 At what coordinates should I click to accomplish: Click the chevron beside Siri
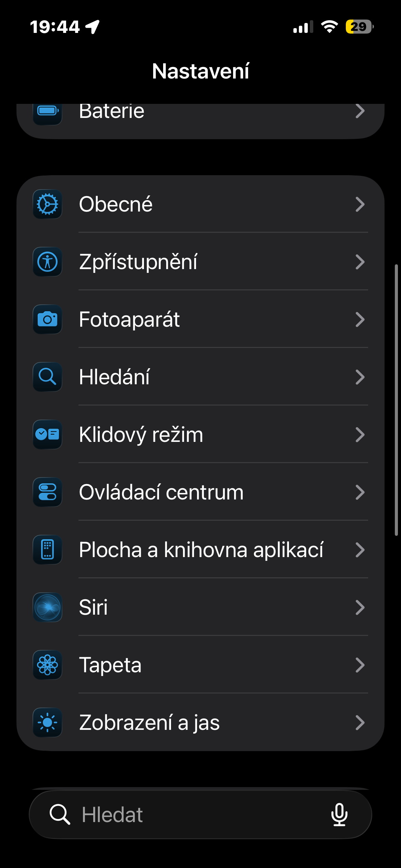pos(360,607)
